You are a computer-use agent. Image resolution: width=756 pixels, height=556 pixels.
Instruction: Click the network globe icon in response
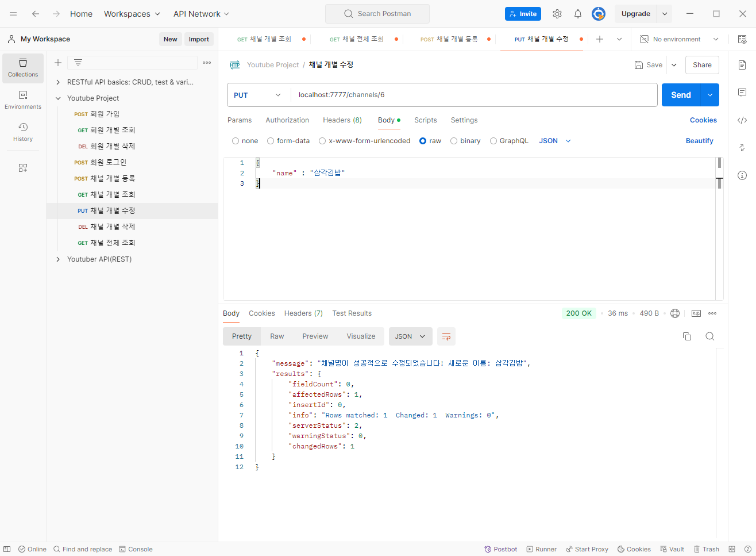point(675,313)
